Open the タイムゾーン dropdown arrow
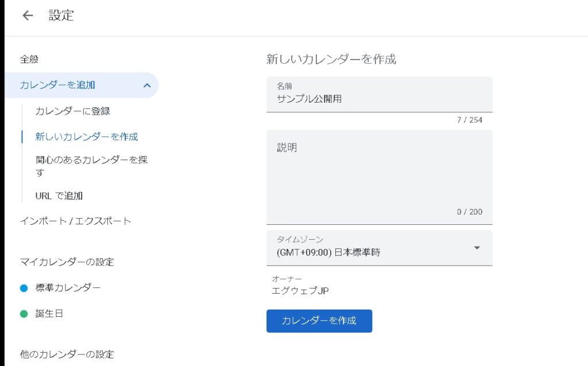588x366 pixels. pos(477,248)
